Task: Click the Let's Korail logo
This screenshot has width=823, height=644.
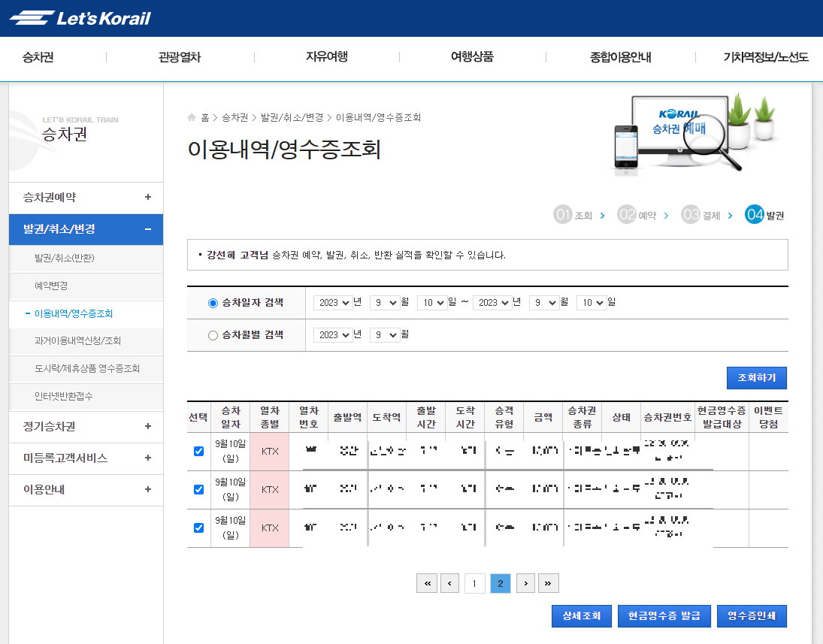Action: coord(80,18)
